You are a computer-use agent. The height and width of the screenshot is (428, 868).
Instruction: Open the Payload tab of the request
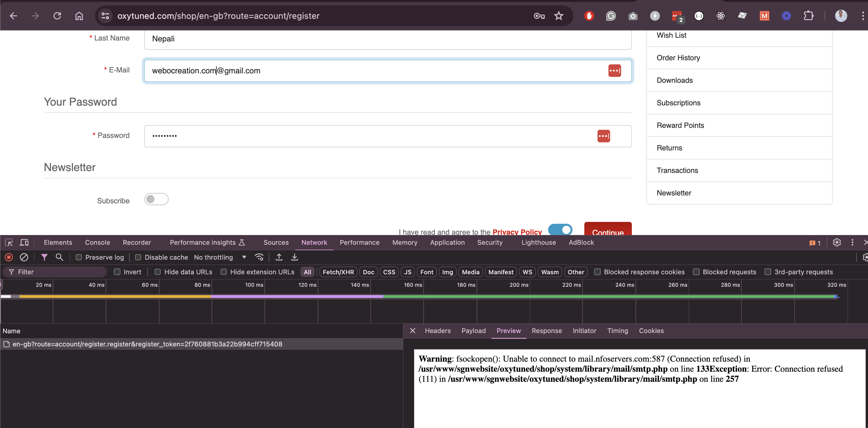[474, 331]
